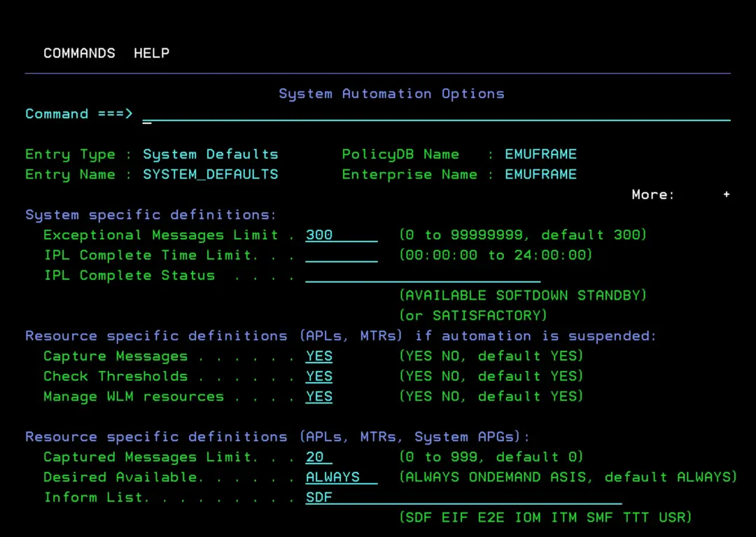Click the System specific definitions heading
The height and width of the screenshot is (537, 756).
[x=151, y=215]
